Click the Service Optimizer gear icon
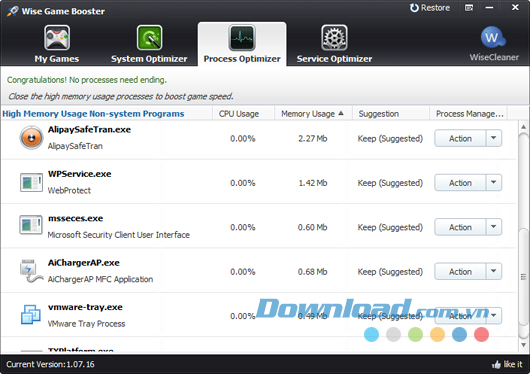 [334, 38]
